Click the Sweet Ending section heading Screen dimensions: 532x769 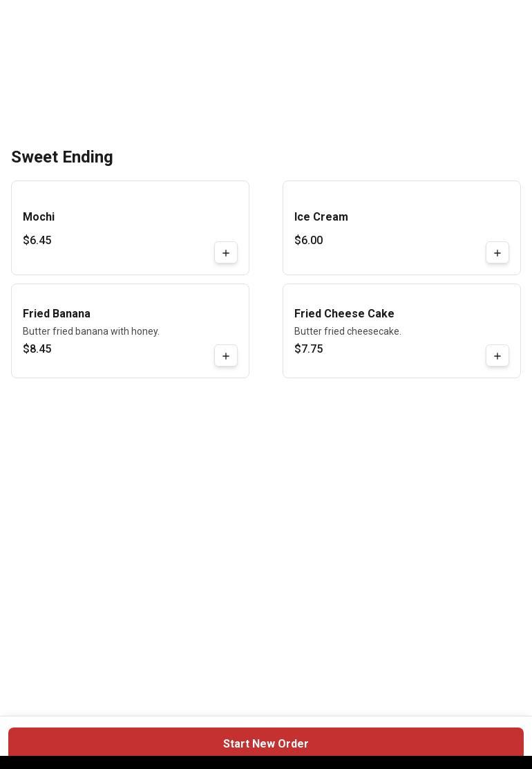(x=62, y=158)
